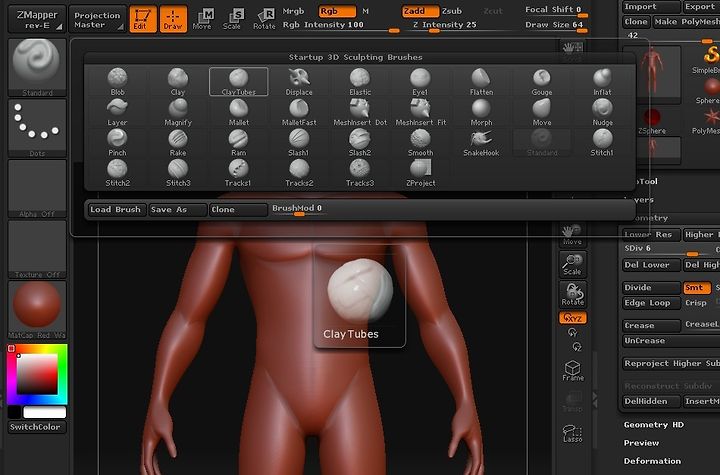
Task: Pick a shade in the color picker square
Action: coord(37,374)
